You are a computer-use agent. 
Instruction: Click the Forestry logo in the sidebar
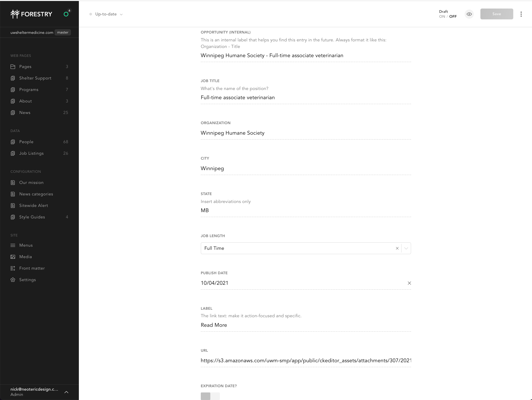point(31,14)
